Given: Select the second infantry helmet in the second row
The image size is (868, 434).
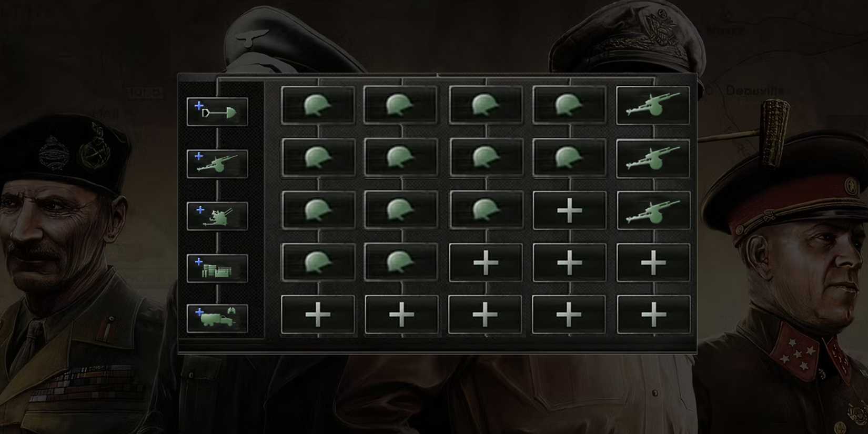Looking at the screenshot, I should click(401, 158).
